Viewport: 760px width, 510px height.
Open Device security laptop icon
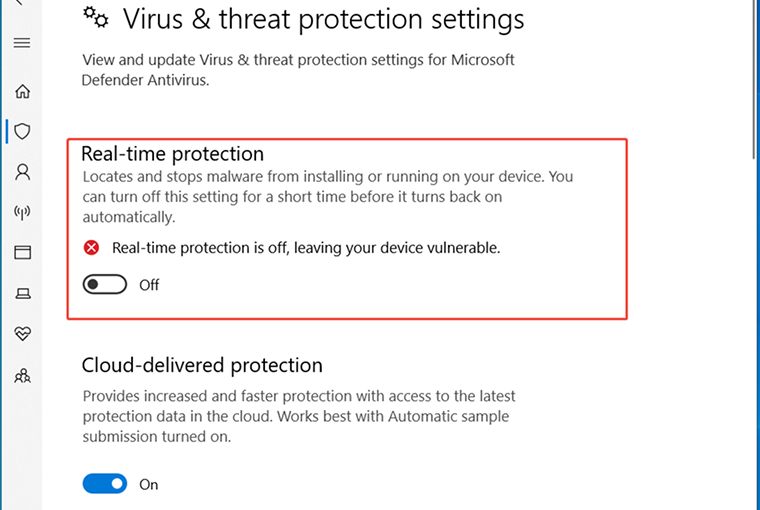[x=22, y=294]
